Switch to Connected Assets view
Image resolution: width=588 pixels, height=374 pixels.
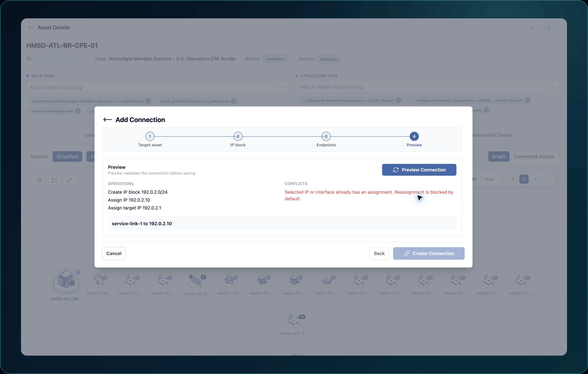[x=534, y=156]
